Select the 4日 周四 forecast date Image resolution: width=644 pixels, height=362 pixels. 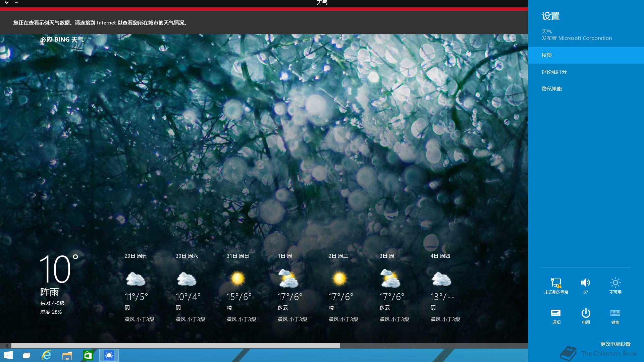[440, 256]
